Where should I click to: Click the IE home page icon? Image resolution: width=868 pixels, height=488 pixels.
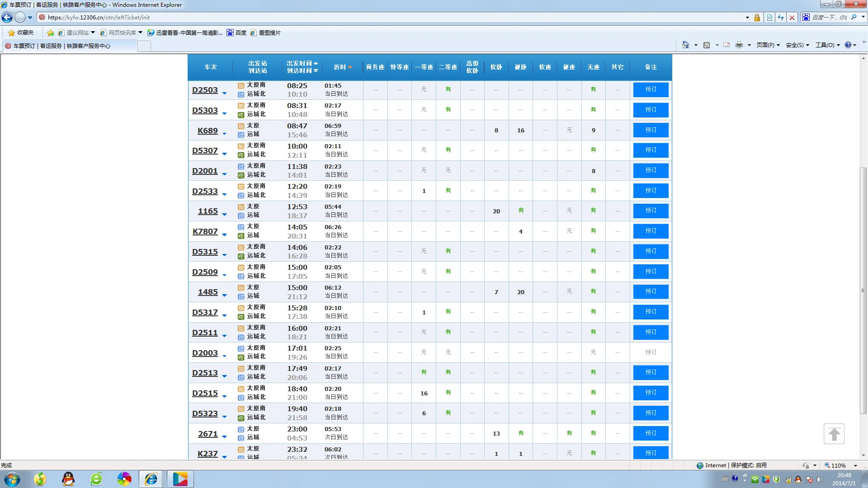coord(686,45)
